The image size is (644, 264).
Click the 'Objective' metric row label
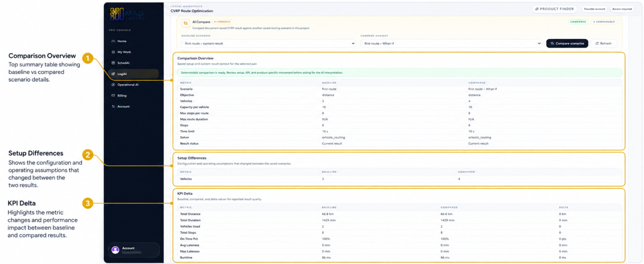click(187, 95)
